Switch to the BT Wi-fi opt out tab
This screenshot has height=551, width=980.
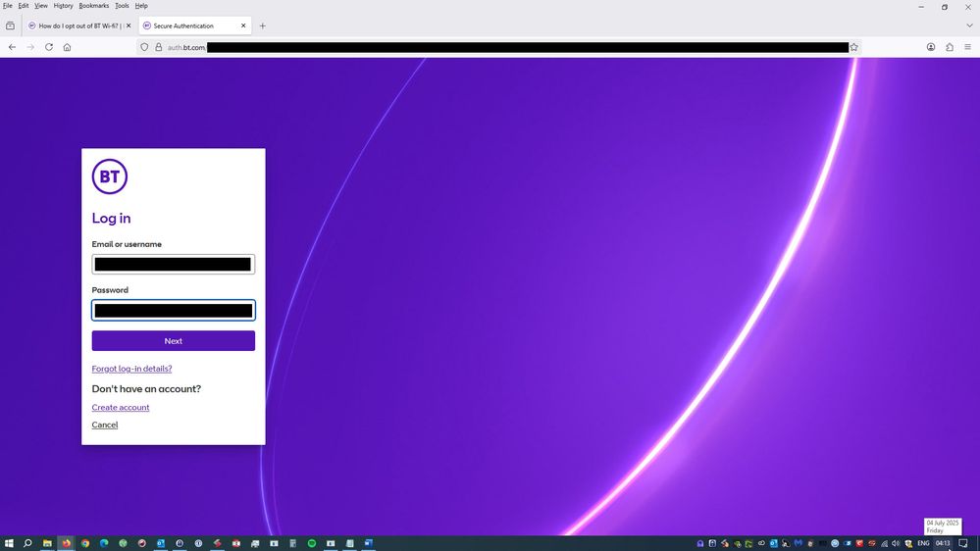click(78, 25)
